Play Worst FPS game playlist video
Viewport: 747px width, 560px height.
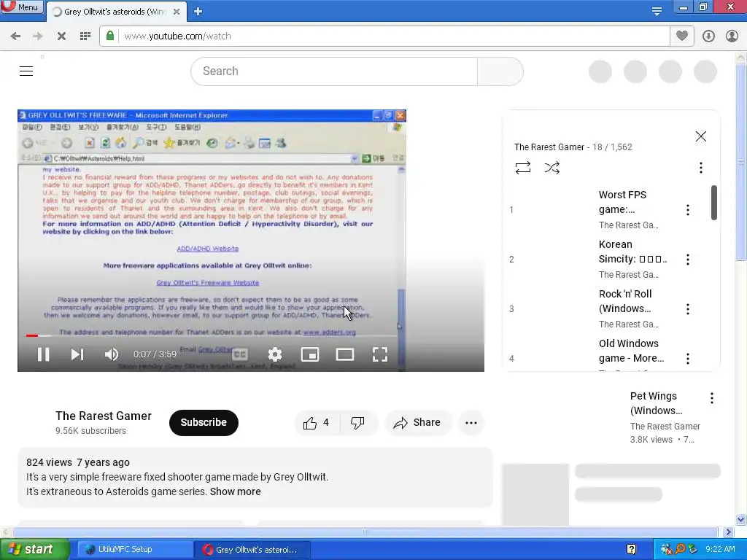click(x=622, y=202)
